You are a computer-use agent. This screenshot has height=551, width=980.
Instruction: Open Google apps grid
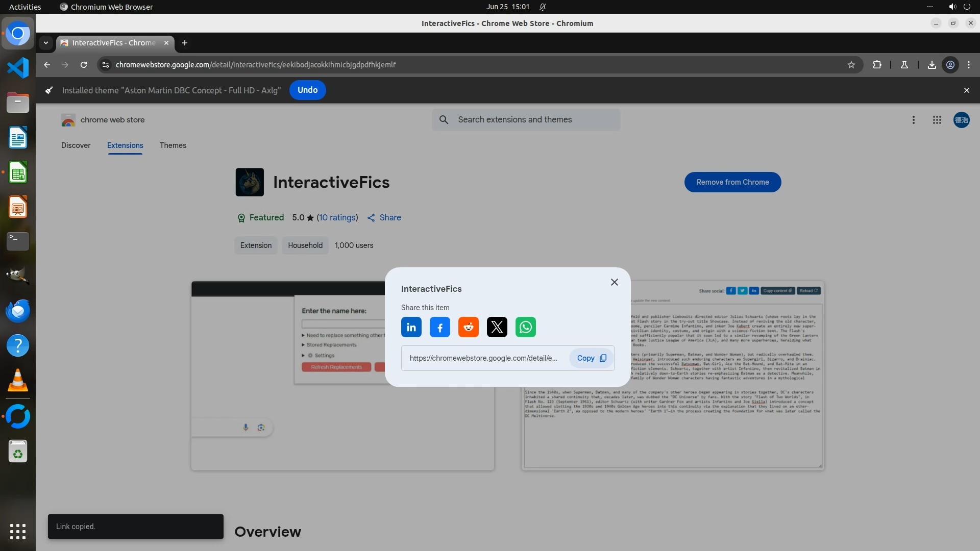pos(937,120)
